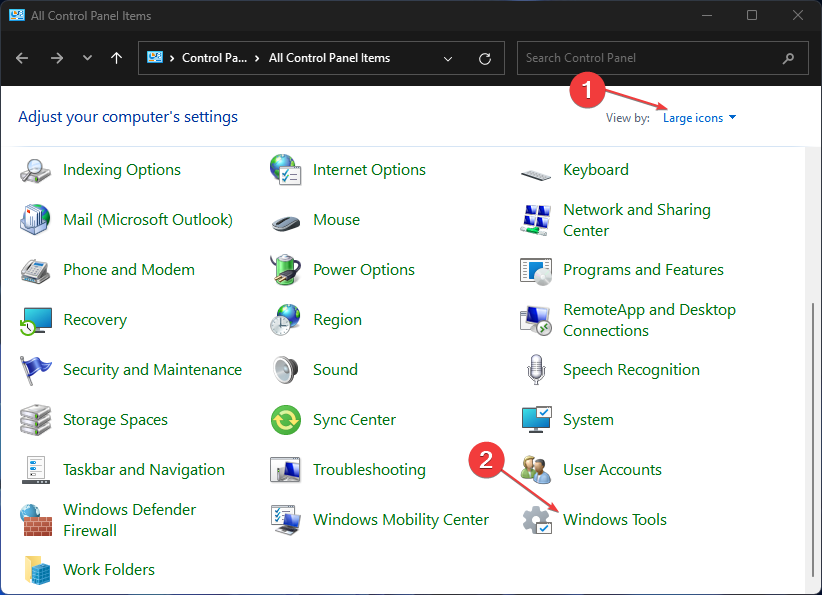This screenshot has width=822, height=595.
Task: Open the Troubleshooting link
Action: coord(369,470)
